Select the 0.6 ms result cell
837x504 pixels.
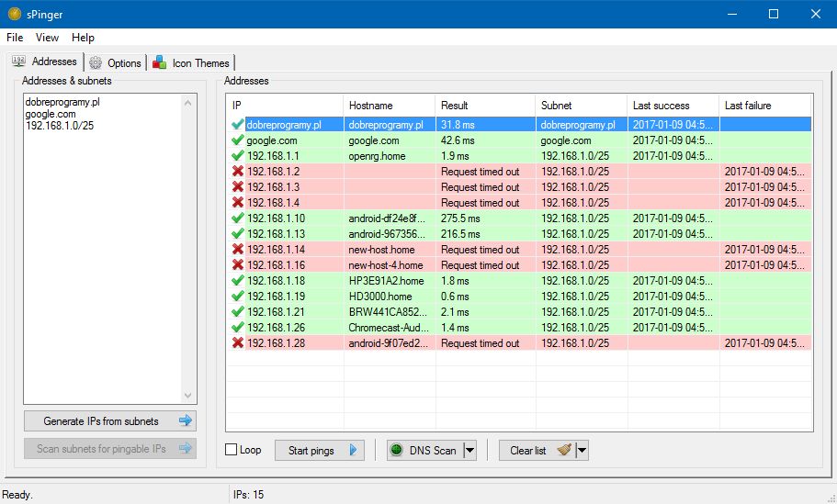point(485,296)
